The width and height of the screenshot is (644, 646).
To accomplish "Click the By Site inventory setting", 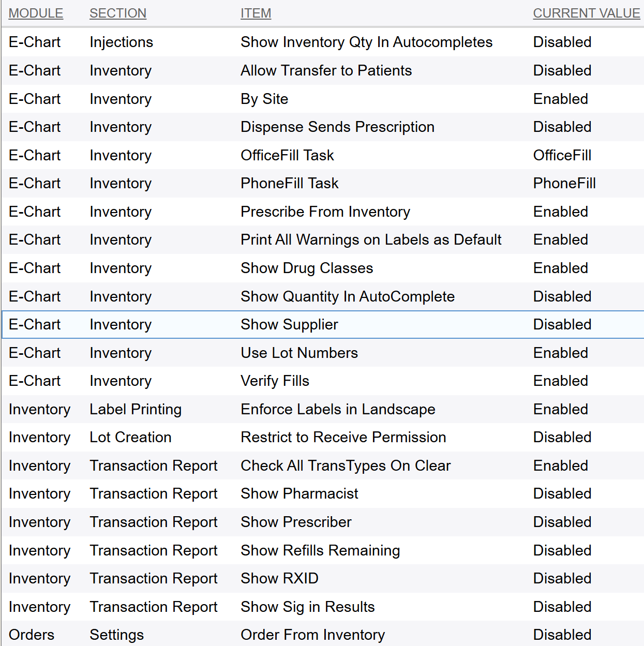I will point(264,99).
